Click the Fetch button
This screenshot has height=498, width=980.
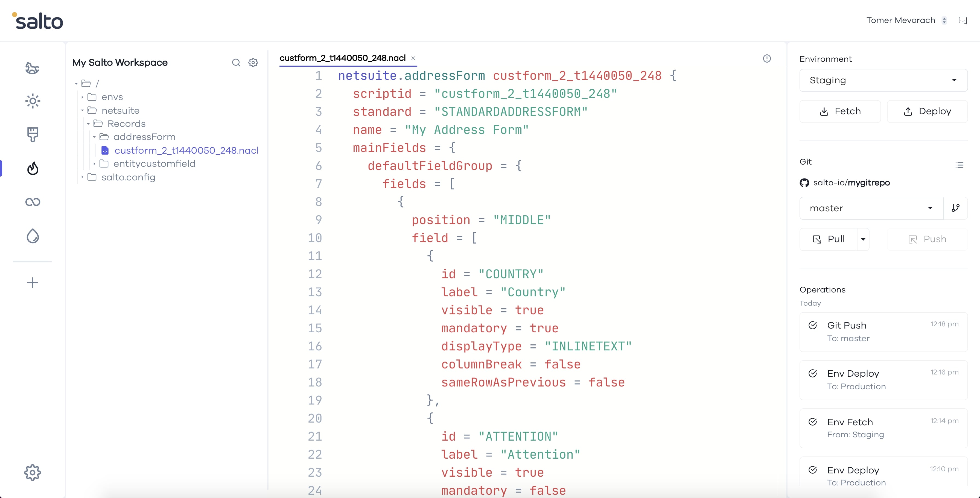coord(840,112)
